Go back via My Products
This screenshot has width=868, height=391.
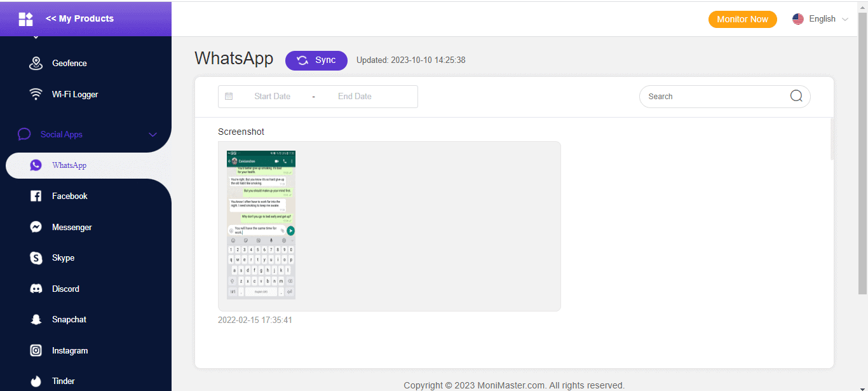(x=79, y=18)
